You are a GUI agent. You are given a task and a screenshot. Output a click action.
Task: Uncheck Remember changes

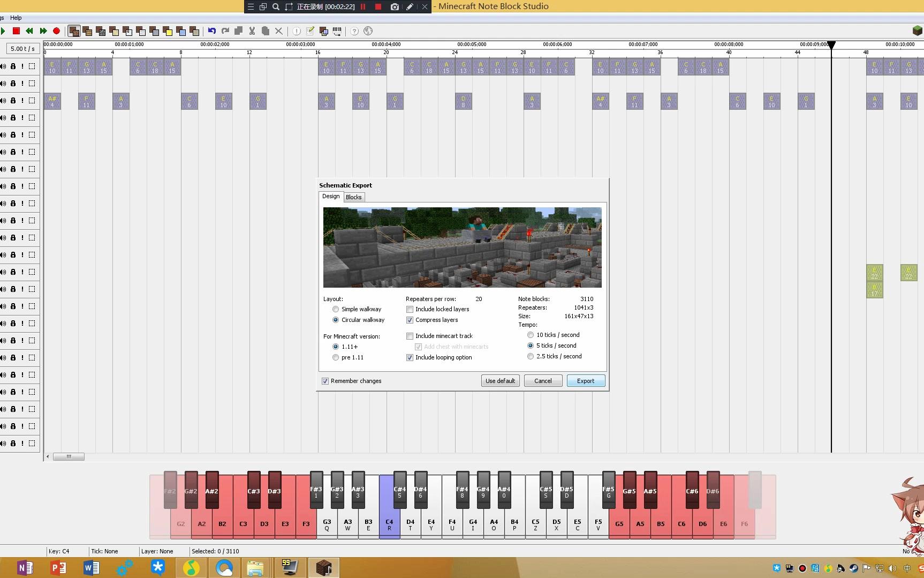coord(325,381)
